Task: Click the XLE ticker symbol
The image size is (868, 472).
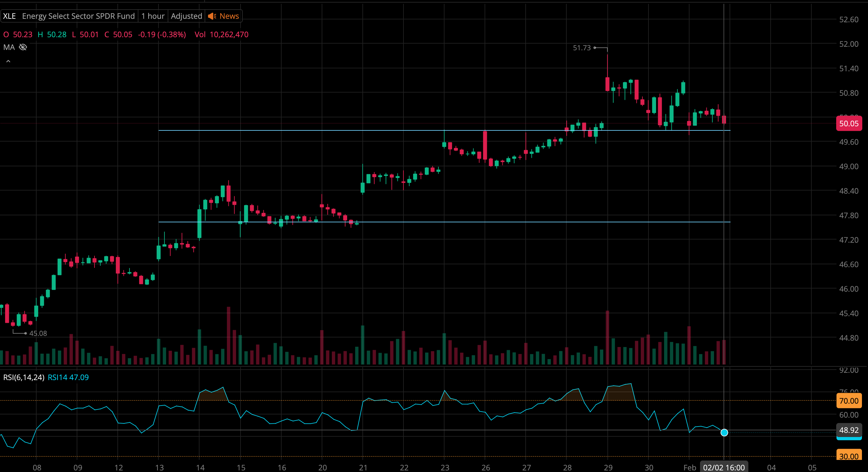Action: [x=10, y=16]
